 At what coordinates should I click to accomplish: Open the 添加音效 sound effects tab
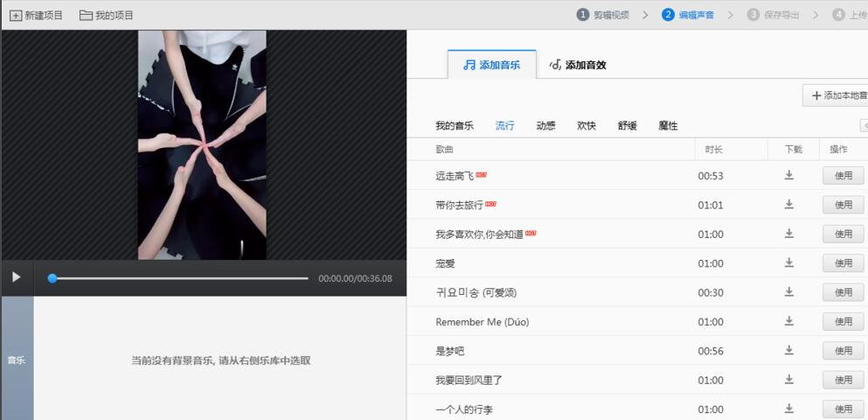tap(578, 65)
